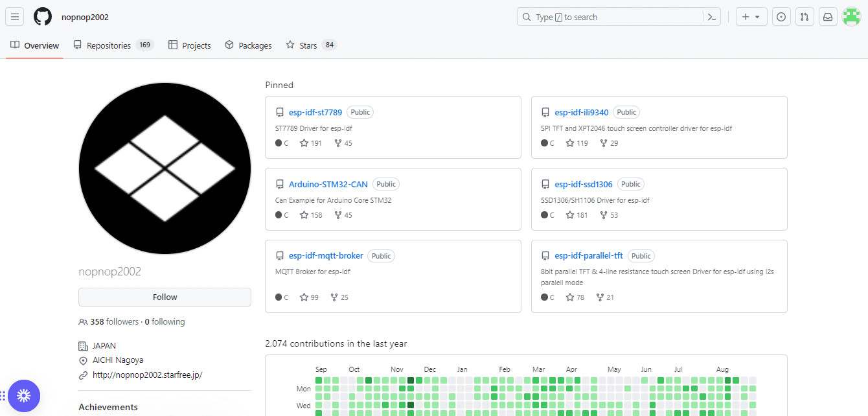Open the esp-idf-ssd1306 repository
The image size is (868, 416).
pos(584,184)
